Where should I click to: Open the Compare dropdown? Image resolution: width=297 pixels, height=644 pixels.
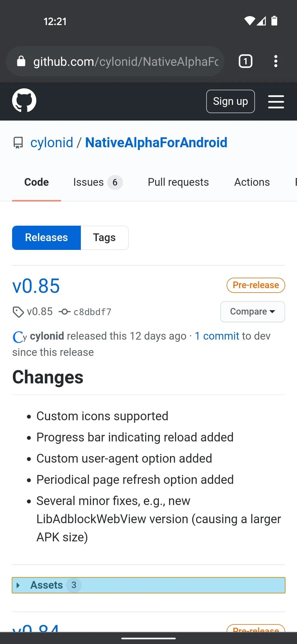pyautogui.click(x=252, y=312)
